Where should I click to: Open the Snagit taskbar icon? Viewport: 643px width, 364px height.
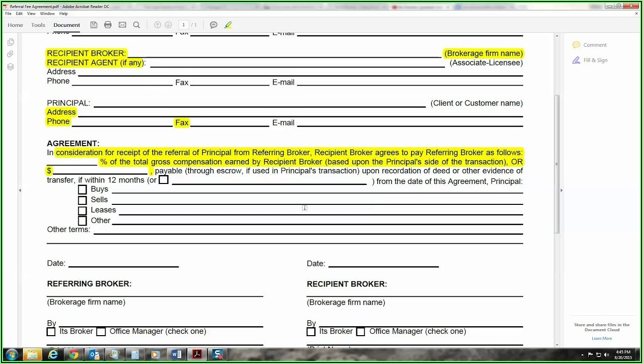tap(217, 355)
